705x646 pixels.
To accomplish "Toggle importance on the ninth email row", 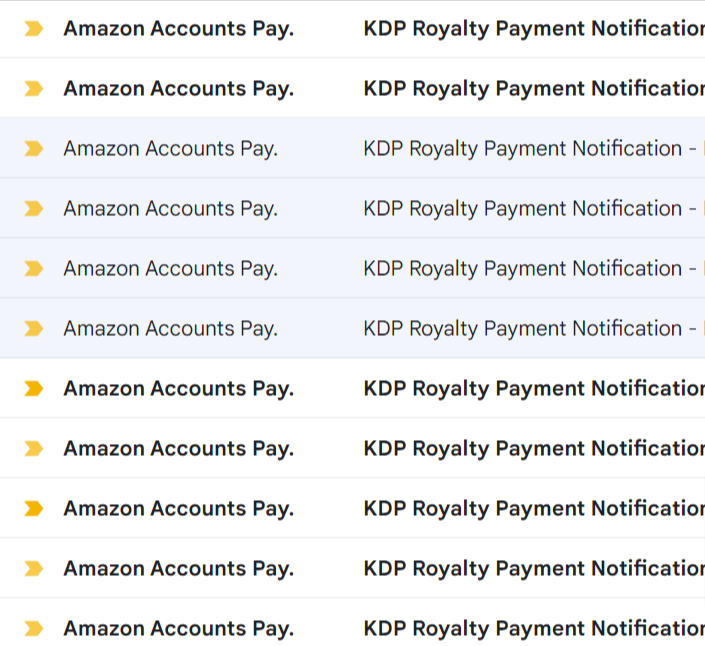I will pyautogui.click(x=34, y=509).
